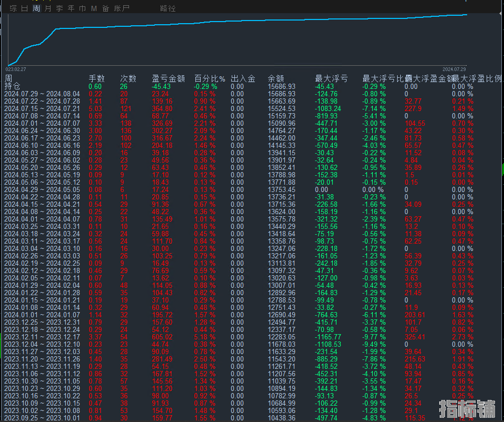Click the 023.02.27 start date label on chart
504x422 pixels.
[16, 69]
